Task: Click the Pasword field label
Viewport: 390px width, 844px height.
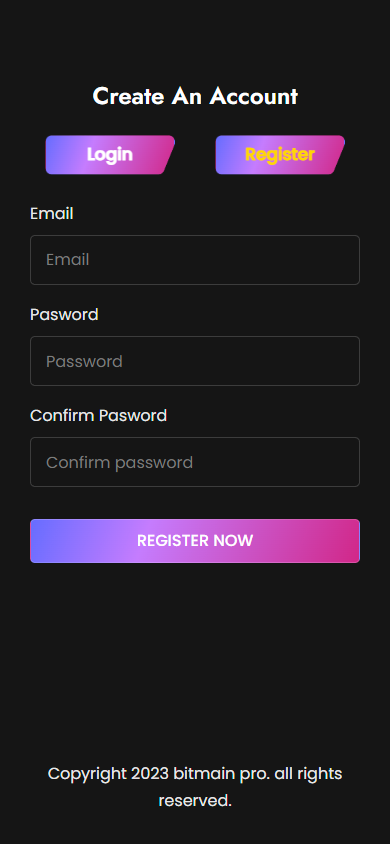Action: [x=64, y=314]
